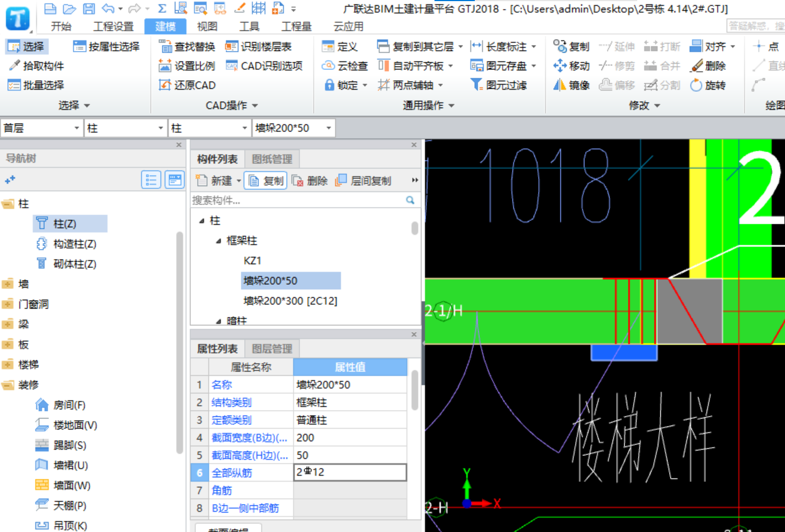
Task: Select 房间(F) under 装修
Action: tap(60, 405)
